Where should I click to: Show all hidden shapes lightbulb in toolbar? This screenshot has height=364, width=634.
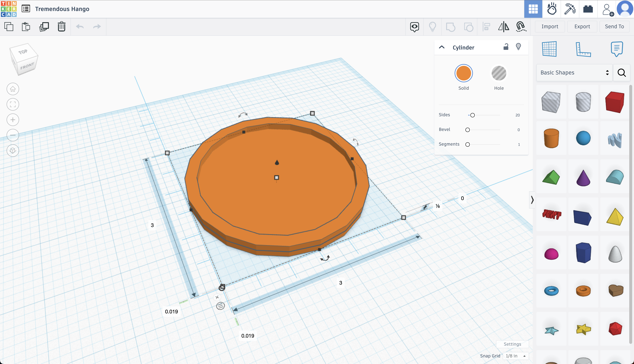click(432, 27)
